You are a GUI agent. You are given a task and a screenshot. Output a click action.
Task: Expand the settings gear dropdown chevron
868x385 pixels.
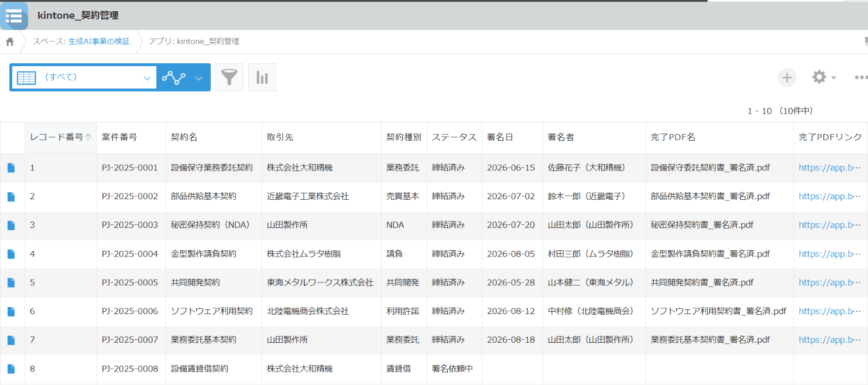tap(833, 77)
